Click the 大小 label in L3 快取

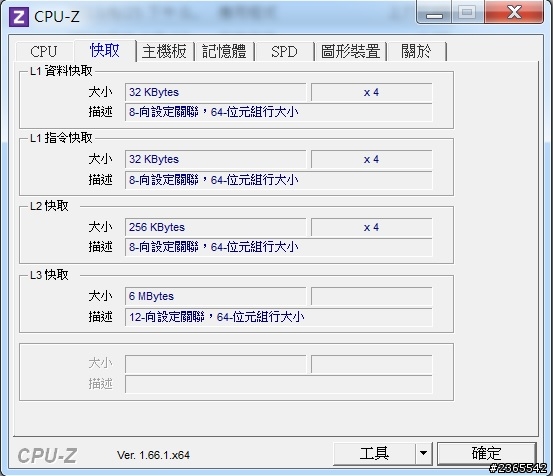tap(100, 296)
